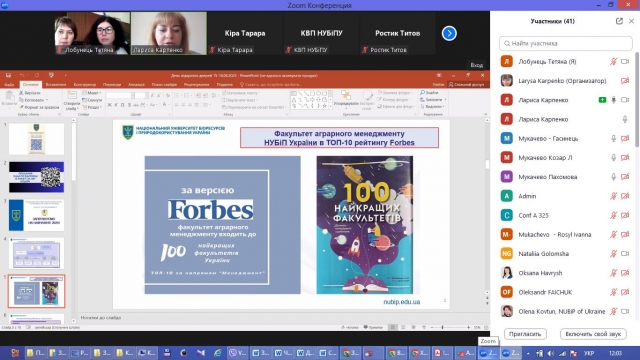Apply bold formatting in ribbon
This screenshot has height=360, width=640.
tap(109, 105)
